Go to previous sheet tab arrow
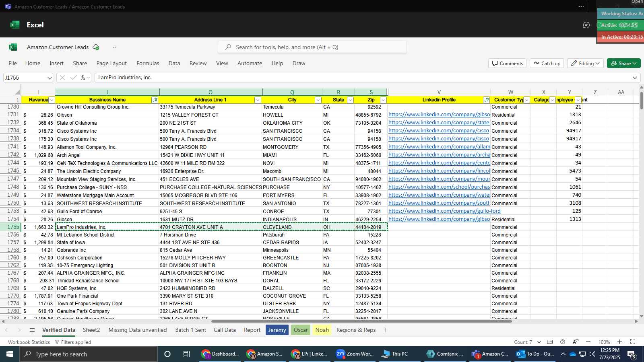Viewport: 644px width, 362px height. tap(6, 330)
